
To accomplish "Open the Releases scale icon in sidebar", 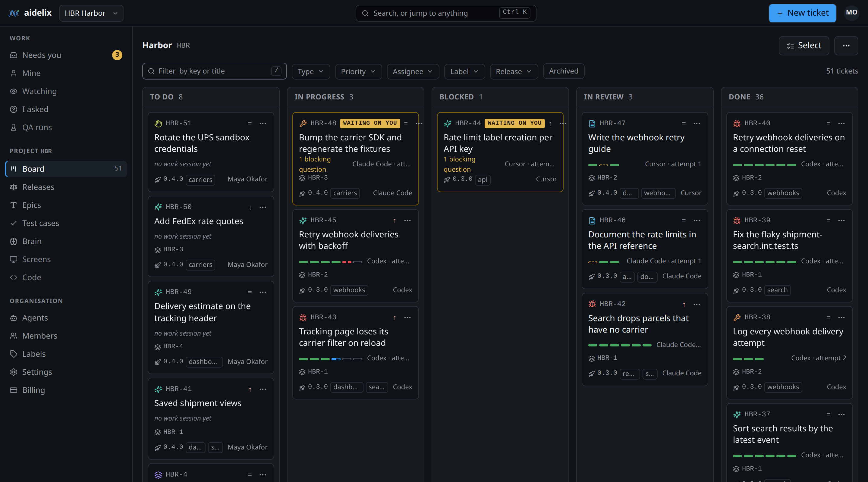I will (x=14, y=187).
